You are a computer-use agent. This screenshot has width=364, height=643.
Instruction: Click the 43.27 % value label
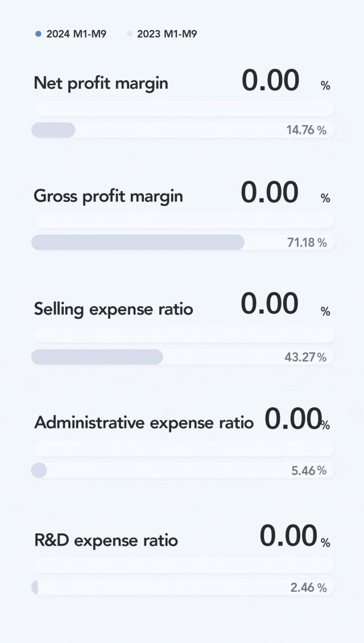click(305, 357)
